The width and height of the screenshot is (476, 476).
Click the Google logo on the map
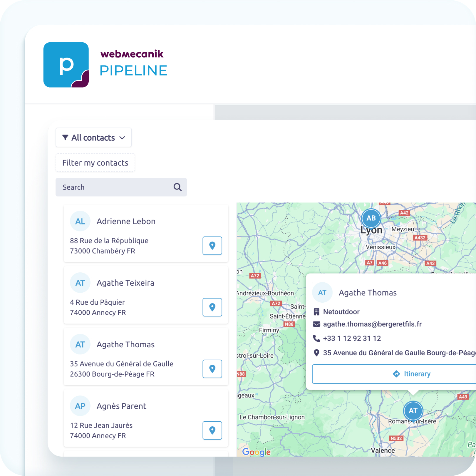[x=256, y=452]
